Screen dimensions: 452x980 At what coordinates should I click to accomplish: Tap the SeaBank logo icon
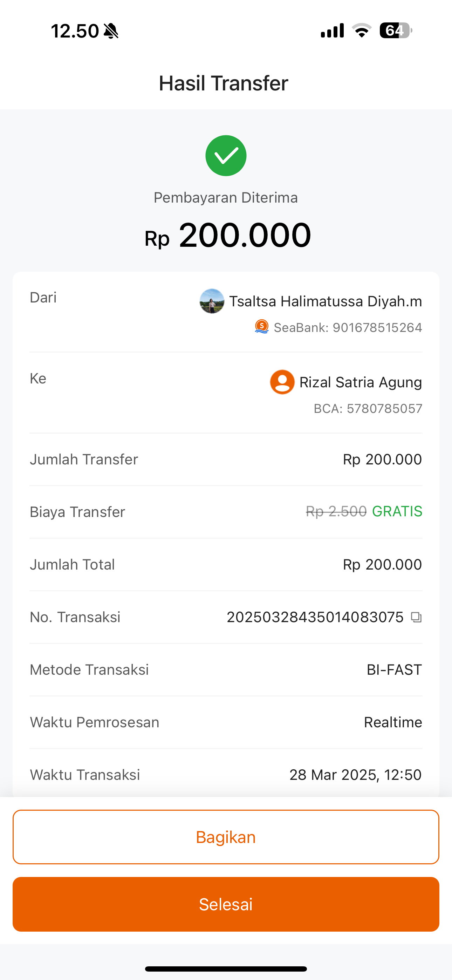[x=262, y=327]
